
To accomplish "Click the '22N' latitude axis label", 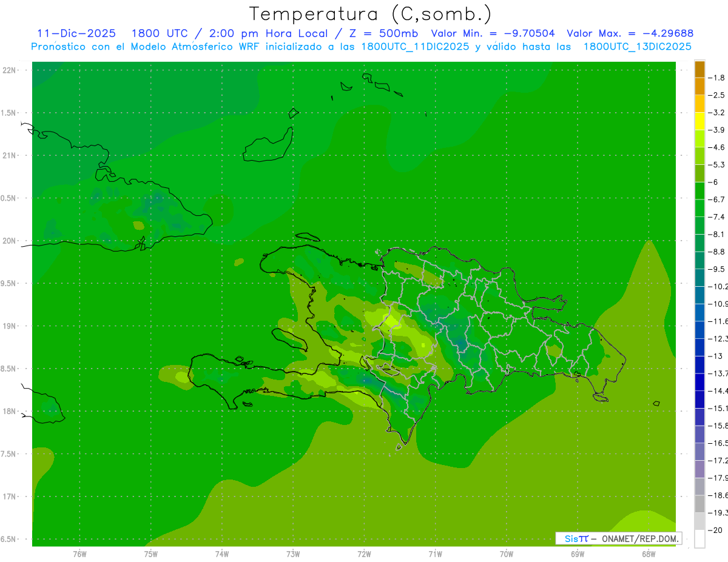I will click(x=9, y=70).
